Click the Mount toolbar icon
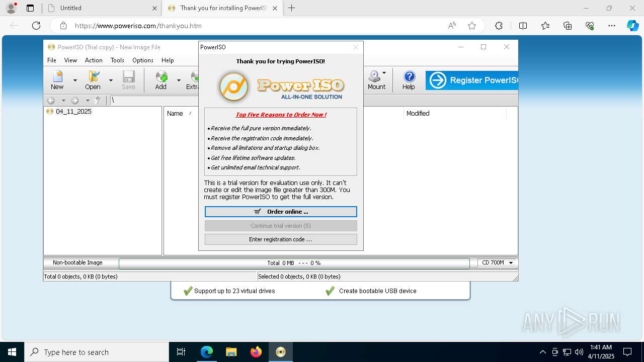The height and width of the screenshot is (362, 644). 376,80
